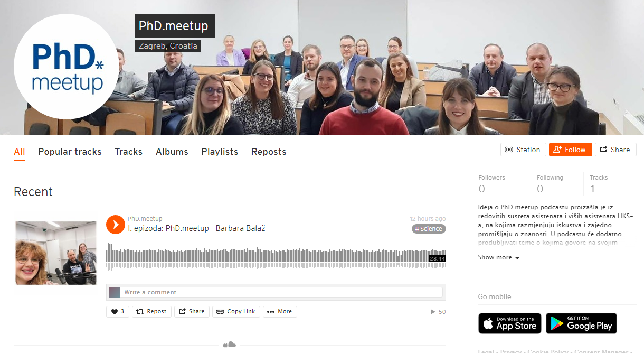Copy Link to the episode
The width and height of the screenshot is (644, 353).
coord(236,312)
